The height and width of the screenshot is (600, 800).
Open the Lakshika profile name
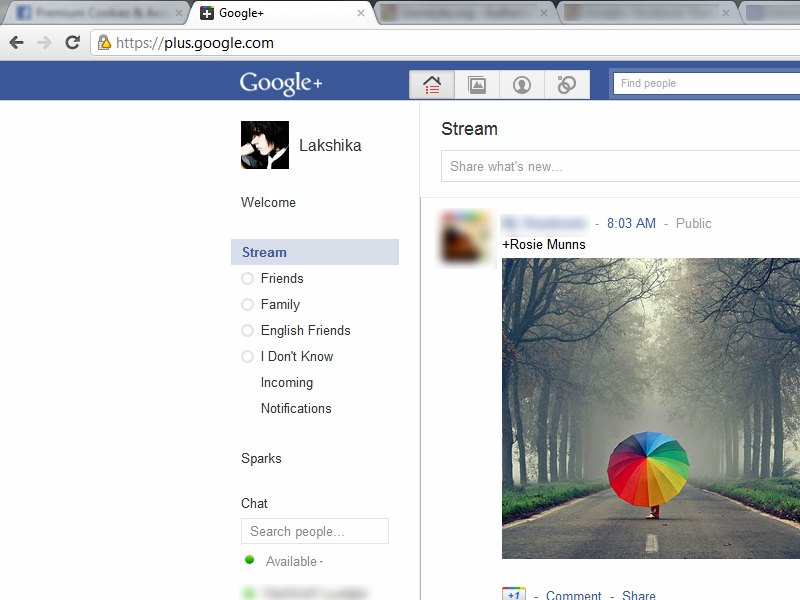[x=330, y=145]
